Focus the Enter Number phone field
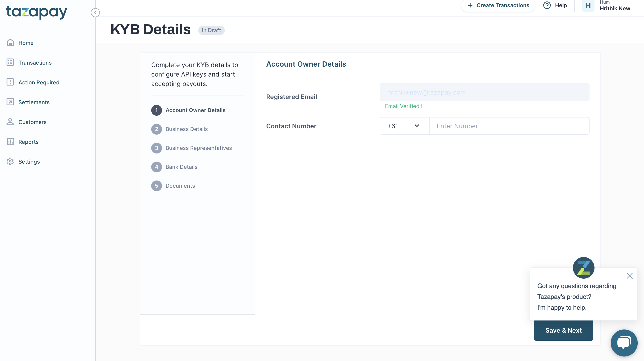The image size is (644, 361). [509, 126]
